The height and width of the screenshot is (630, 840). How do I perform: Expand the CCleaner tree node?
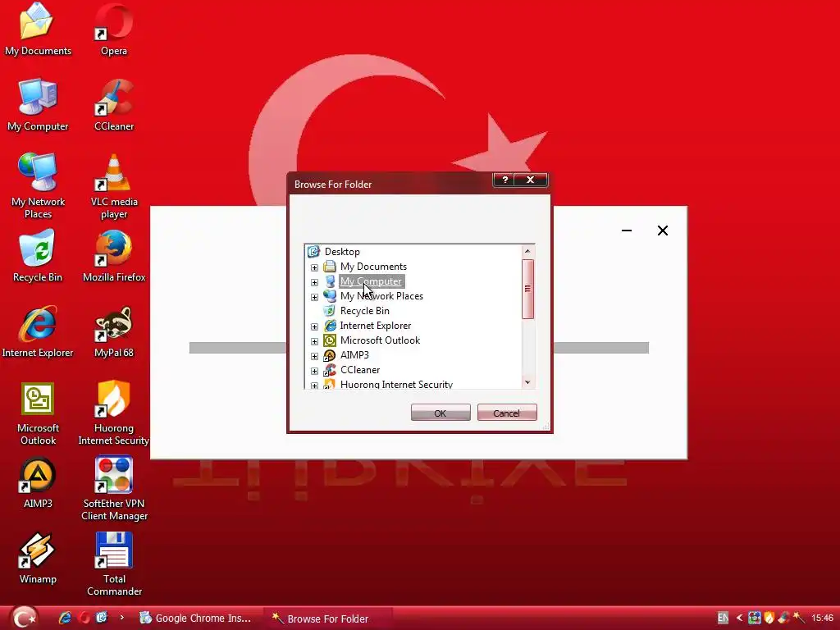(314, 371)
